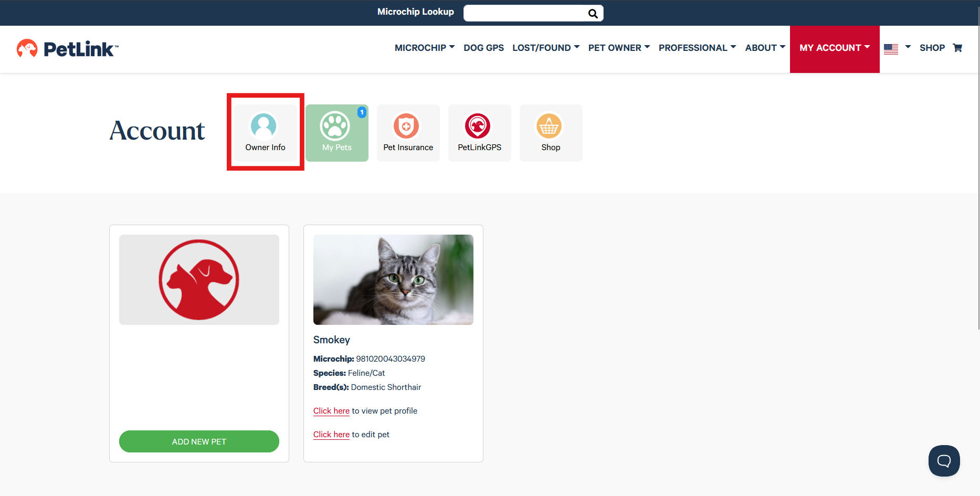Expand the MICROCHIP menu
This screenshot has width=980, height=496.
coord(425,48)
